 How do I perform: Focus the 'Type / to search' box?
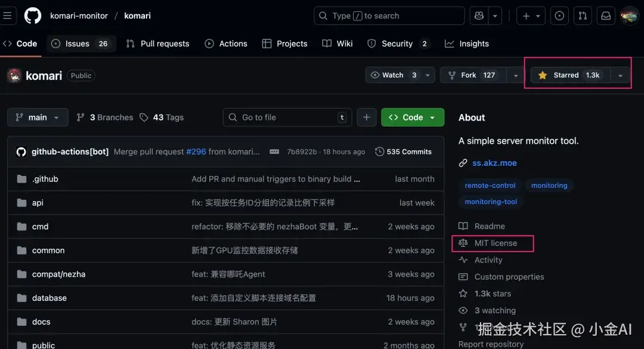pos(389,16)
